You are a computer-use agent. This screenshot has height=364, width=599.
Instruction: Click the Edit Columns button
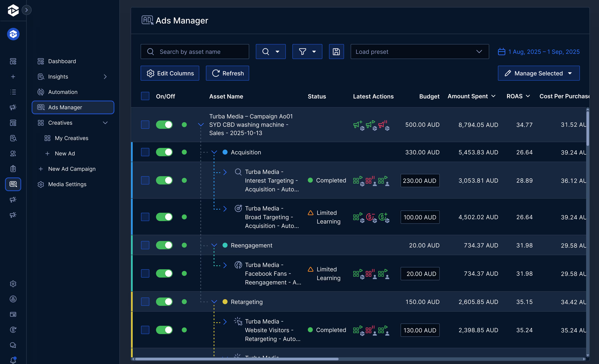pyautogui.click(x=170, y=73)
